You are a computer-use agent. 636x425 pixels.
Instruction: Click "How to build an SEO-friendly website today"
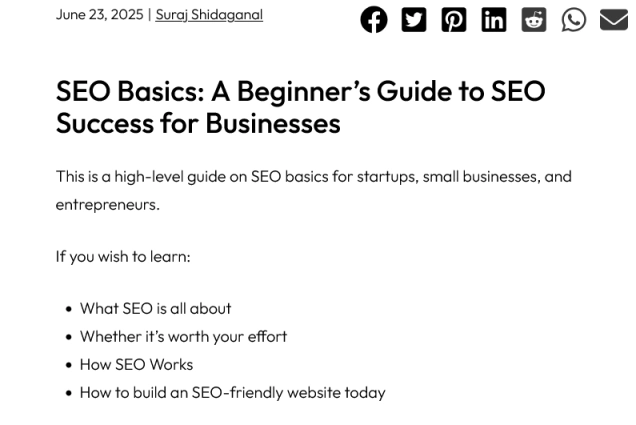[232, 393]
